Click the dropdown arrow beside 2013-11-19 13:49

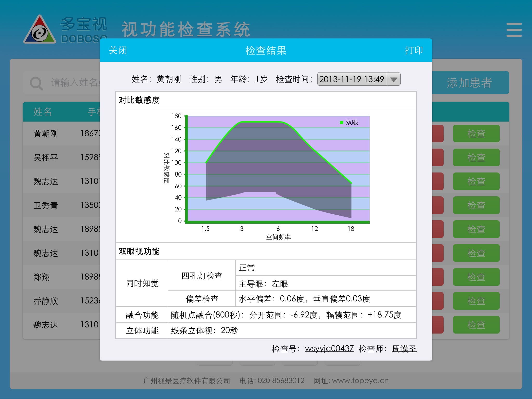[x=394, y=79]
